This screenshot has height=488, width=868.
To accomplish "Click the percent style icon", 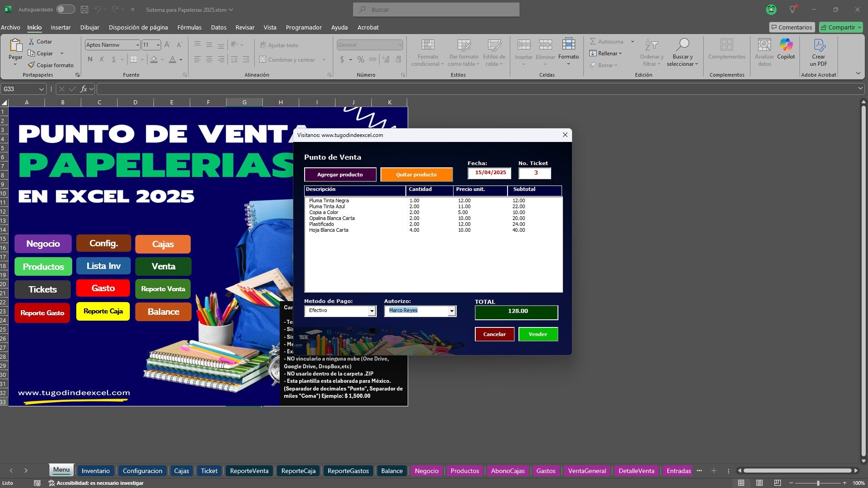I will click(x=360, y=59).
